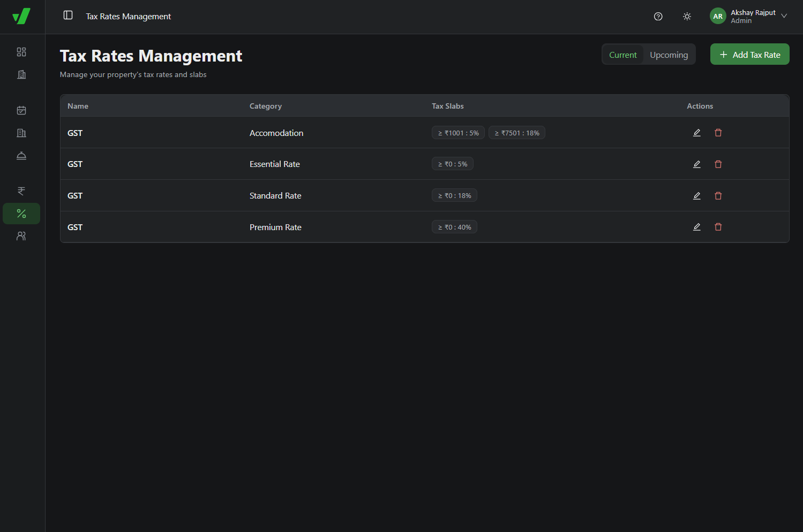Delete the Standard Rate GST row

[718, 196]
